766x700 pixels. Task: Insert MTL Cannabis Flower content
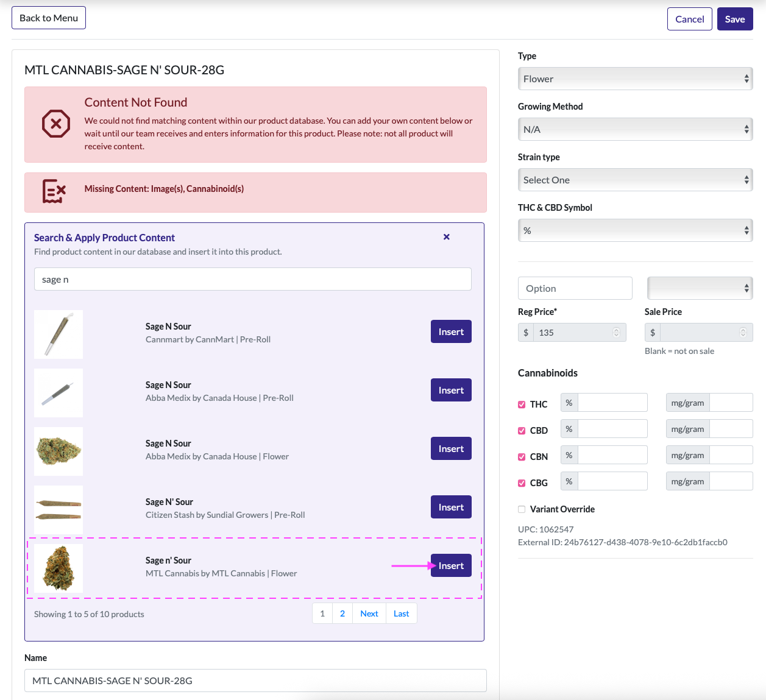[x=451, y=565]
